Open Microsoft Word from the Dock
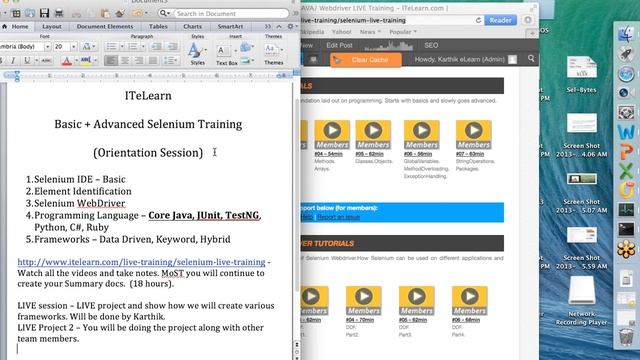This screenshot has width=640, height=360. pyautogui.click(x=626, y=132)
